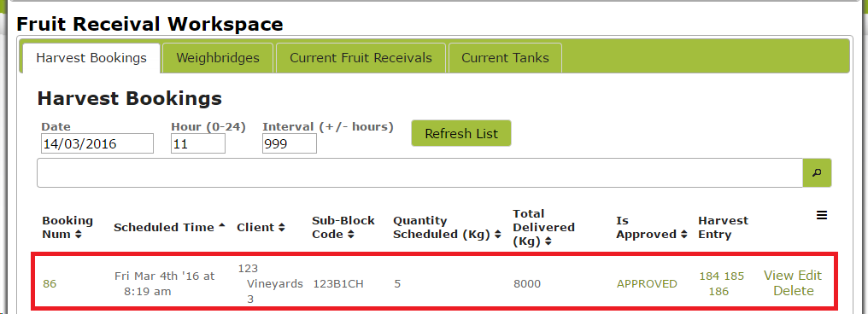868x314 pixels.
Task: Click the Edit link for booking 86
Action: coord(809,276)
